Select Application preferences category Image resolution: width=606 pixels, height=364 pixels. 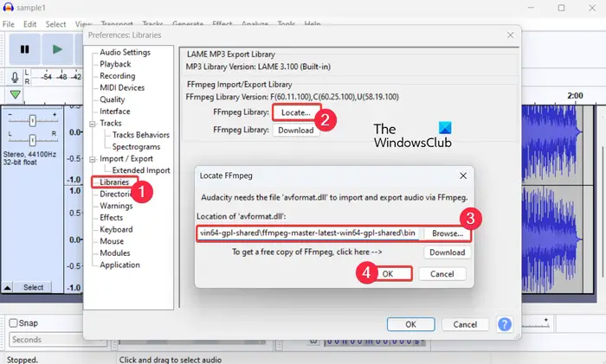(119, 265)
